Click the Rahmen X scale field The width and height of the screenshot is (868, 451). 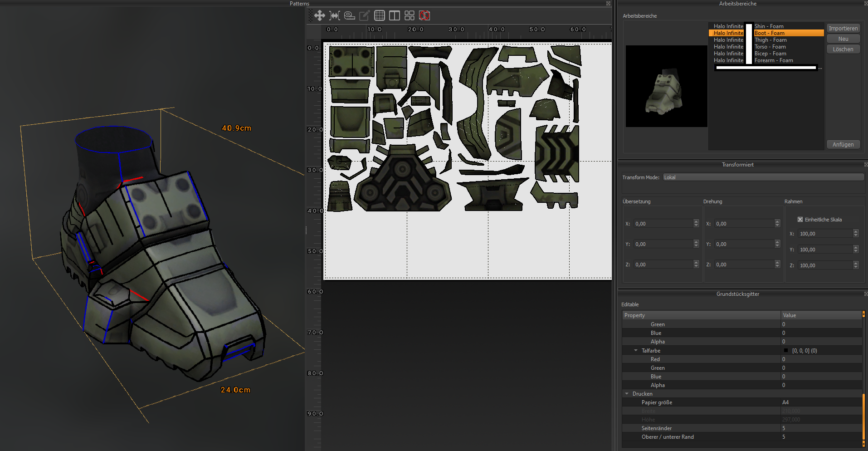click(x=825, y=234)
